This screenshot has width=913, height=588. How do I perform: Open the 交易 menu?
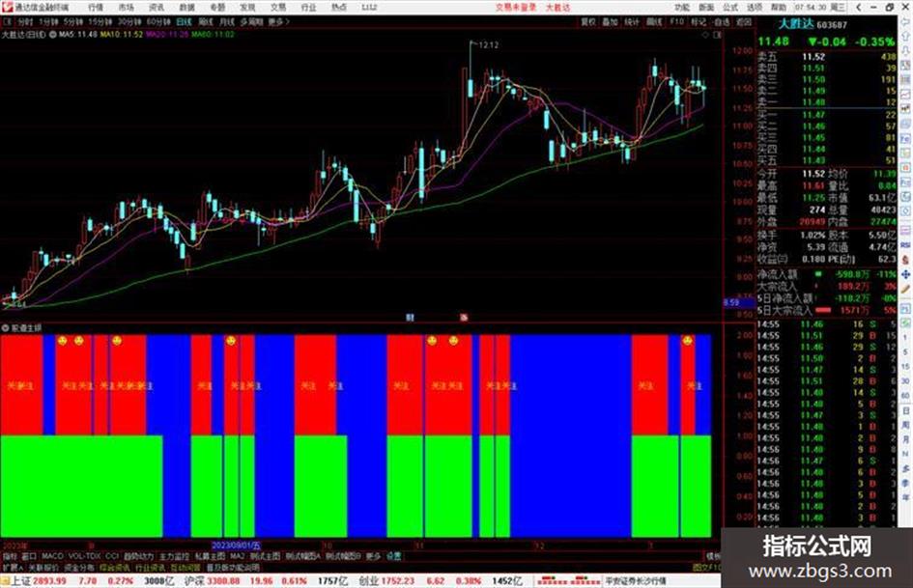point(278,8)
